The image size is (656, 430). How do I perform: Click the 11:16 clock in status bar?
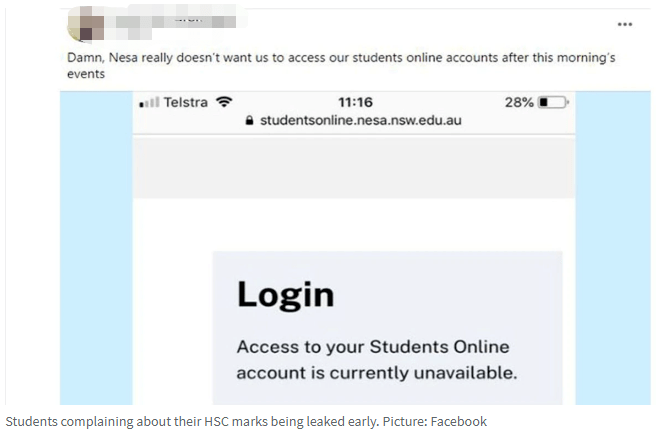pyautogui.click(x=355, y=102)
